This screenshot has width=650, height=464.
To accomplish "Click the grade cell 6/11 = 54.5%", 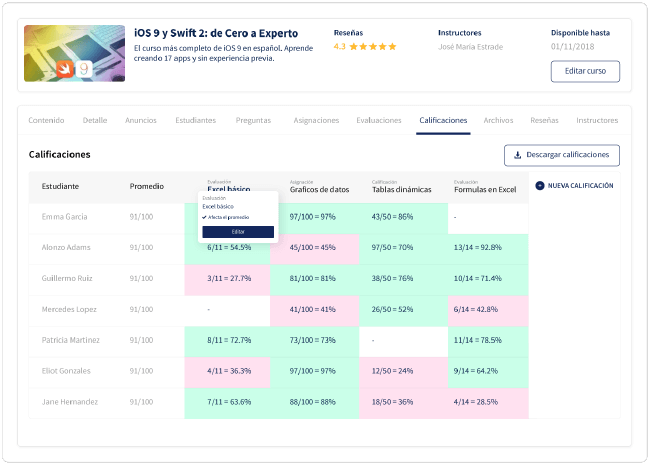I will point(227,249).
